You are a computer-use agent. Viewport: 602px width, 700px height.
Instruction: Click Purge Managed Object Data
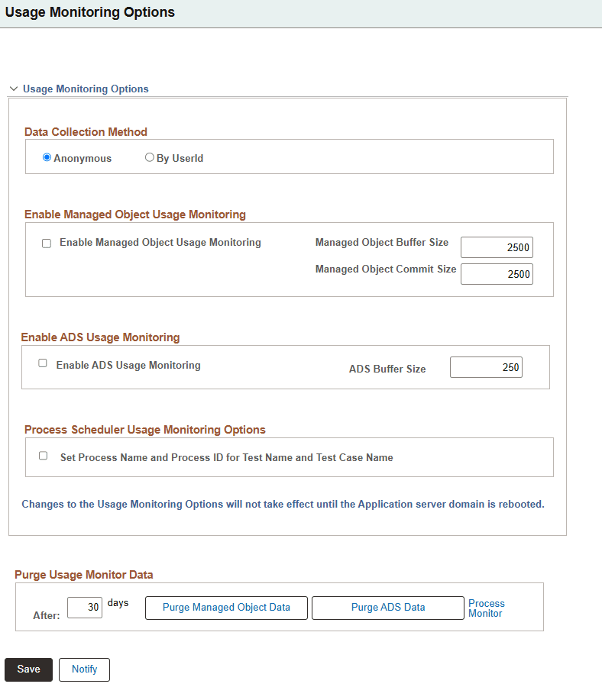point(226,608)
